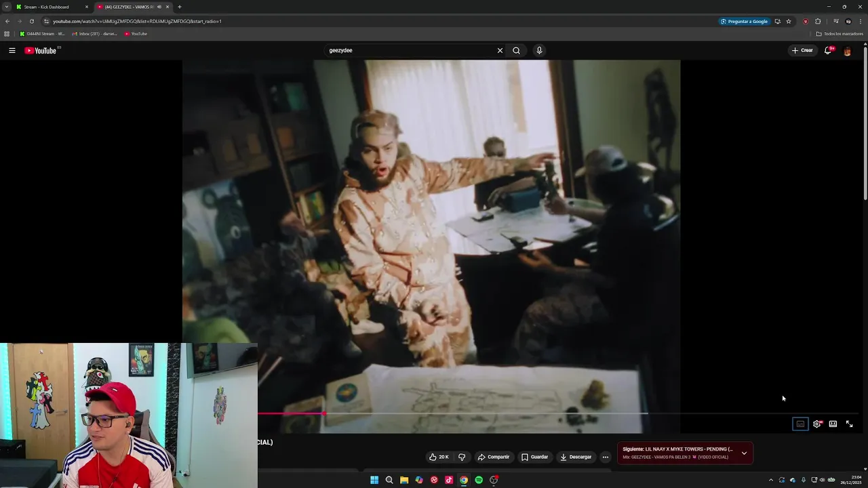
Task: Go forward in browser history
Action: 19,21
